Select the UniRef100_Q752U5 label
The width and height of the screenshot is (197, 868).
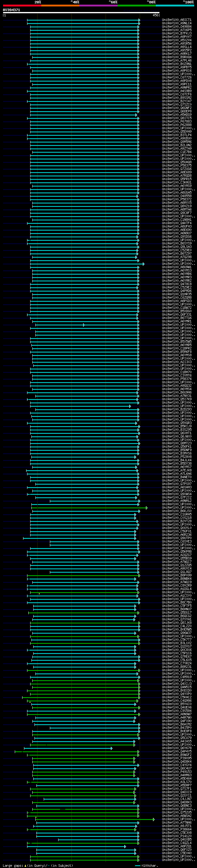point(177,812)
